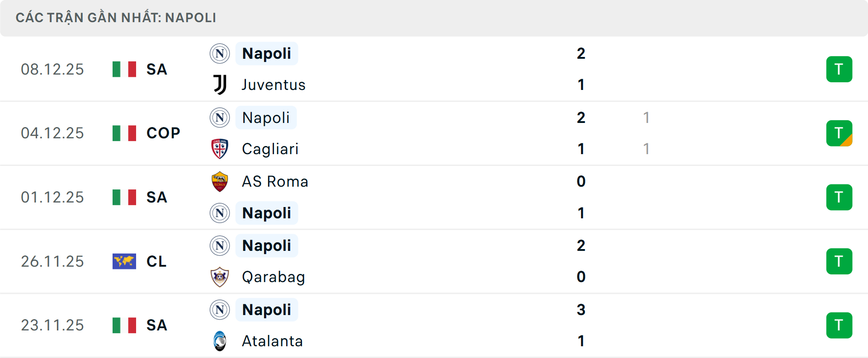Click the Napoli club logo next to Juventus match
The height and width of the screenshot is (358, 868).
click(x=220, y=53)
